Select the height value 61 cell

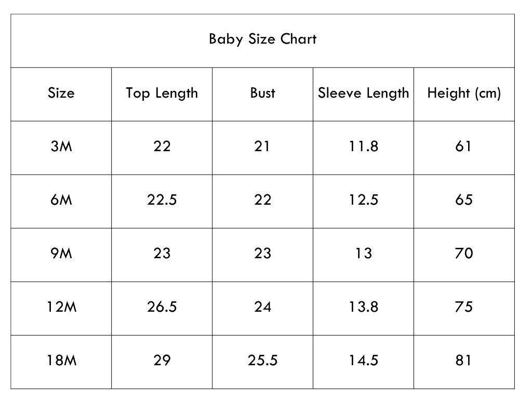[x=463, y=146]
